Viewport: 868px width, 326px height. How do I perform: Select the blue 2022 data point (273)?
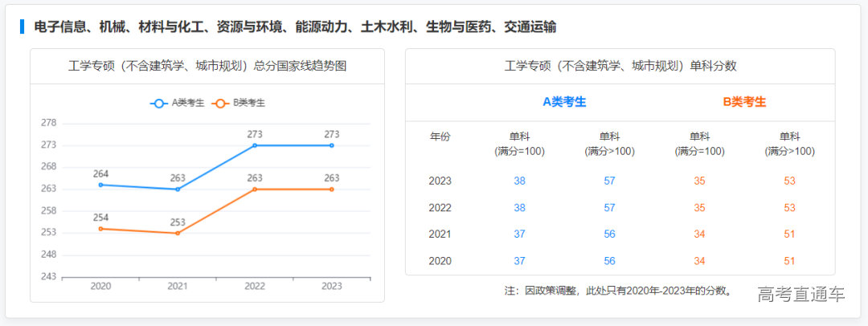tap(255, 145)
